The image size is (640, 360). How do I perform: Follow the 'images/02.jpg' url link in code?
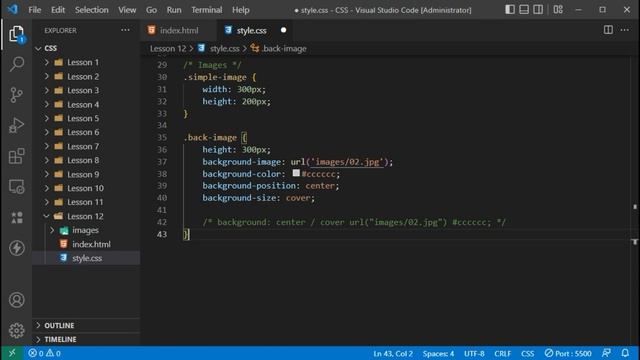pyautogui.click(x=347, y=162)
